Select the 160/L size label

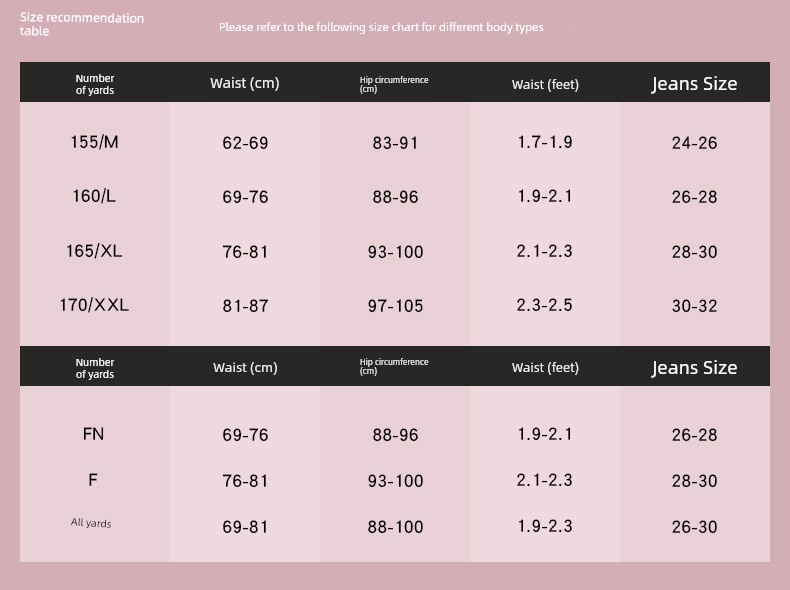coord(94,196)
